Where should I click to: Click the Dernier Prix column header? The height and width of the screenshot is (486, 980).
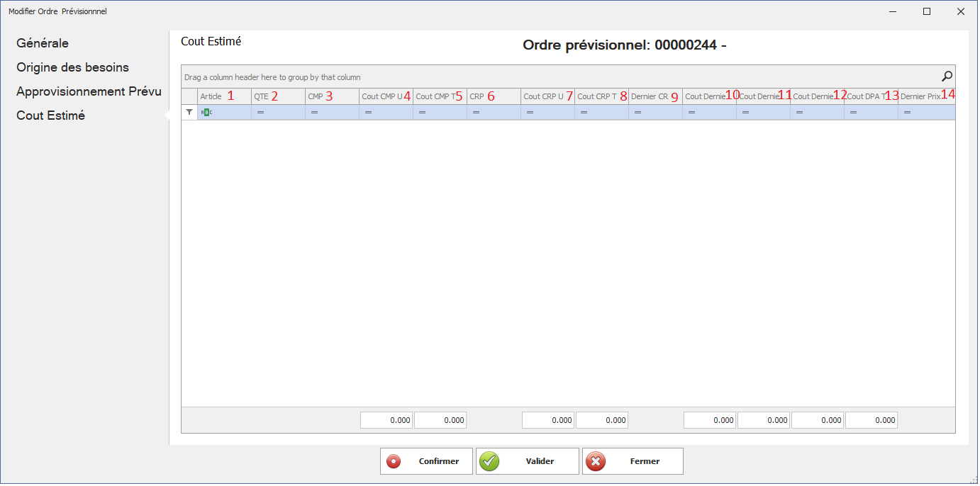click(920, 96)
